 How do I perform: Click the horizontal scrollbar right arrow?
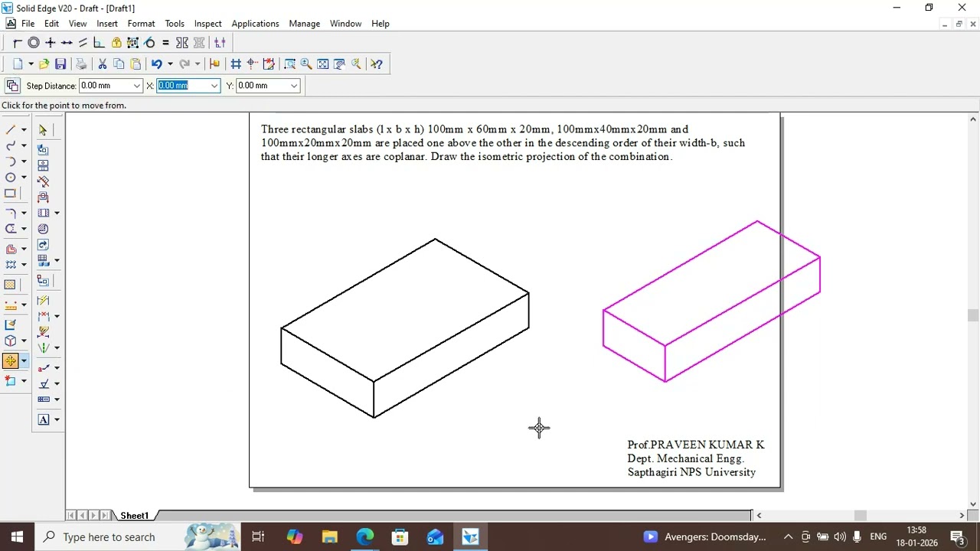pyautogui.click(x=962, y=516)
